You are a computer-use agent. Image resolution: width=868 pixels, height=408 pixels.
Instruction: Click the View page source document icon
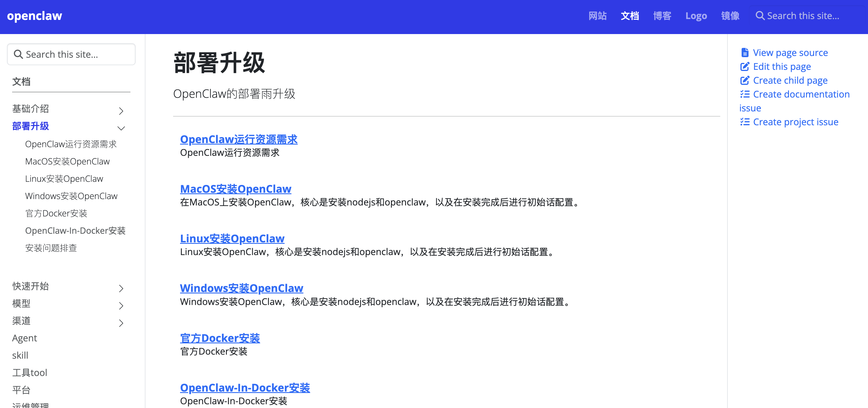point(745,53)
